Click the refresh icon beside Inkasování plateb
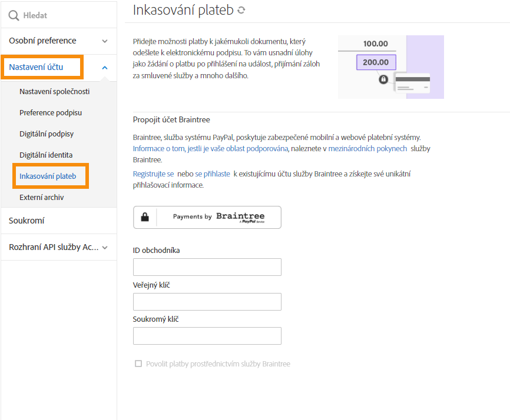The width and height of the screenshot is (510, 420). tap(241, 10)
